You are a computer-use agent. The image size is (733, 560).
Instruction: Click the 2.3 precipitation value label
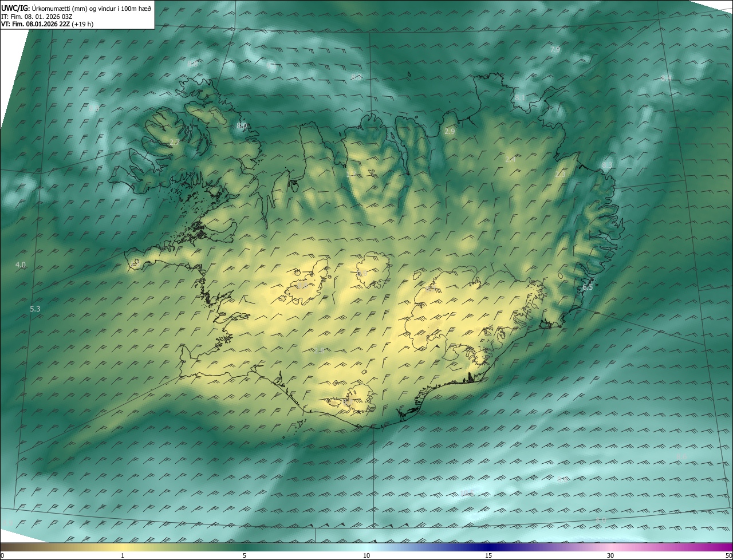(560, 173)
